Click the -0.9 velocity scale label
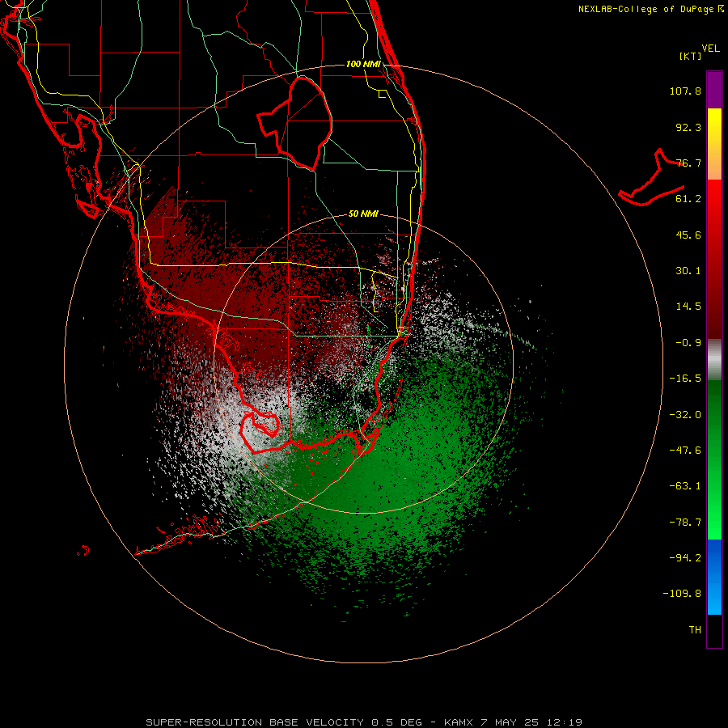The image size is (728, 728). coord(688,343)
